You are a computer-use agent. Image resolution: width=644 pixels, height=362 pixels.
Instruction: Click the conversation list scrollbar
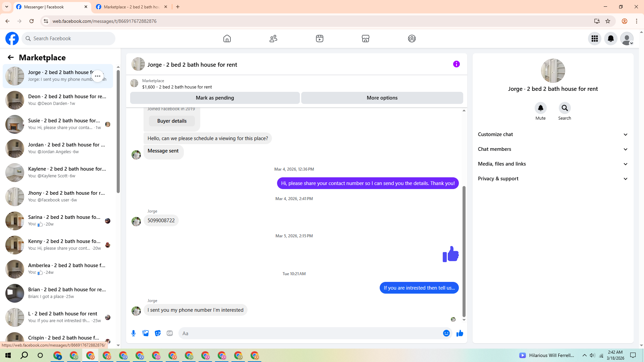pos(118,131)
